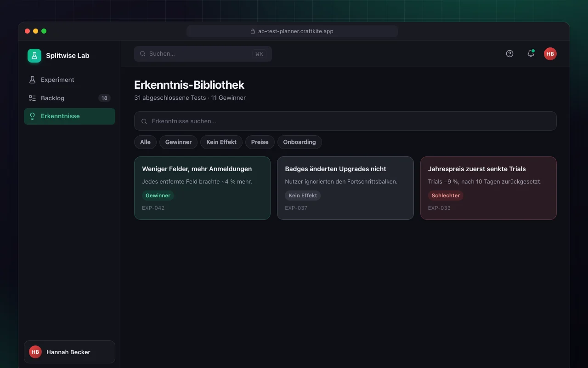
Task: Click 'Trials −9 %; nach 10 Tagen zurückgesetzt.'
Action: [485, 181]
